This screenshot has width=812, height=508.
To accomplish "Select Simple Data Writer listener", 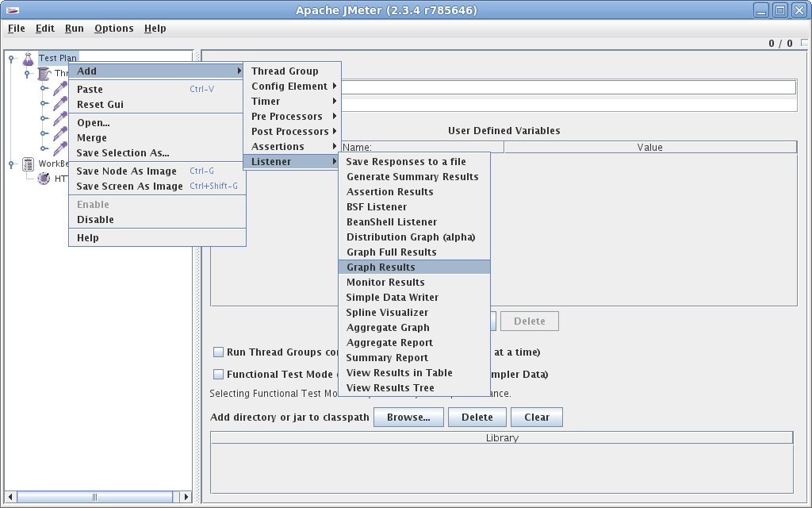I will (x=414, y=297).
